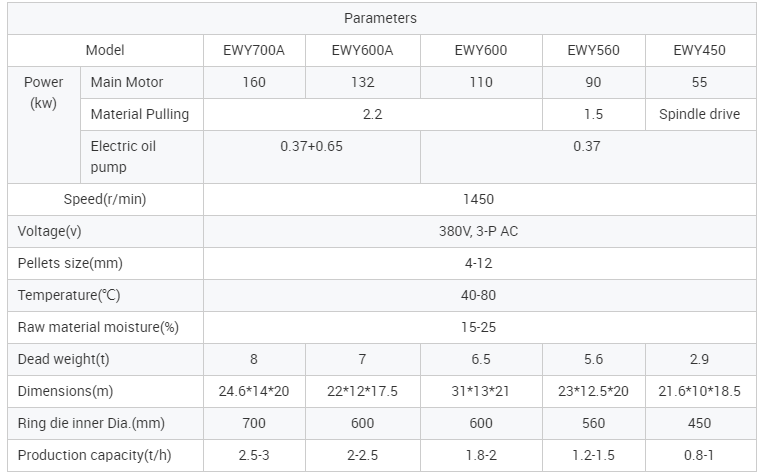Select the 1450 speed value
The width and height of the screenshot is (768, 474).
[480, 199]
